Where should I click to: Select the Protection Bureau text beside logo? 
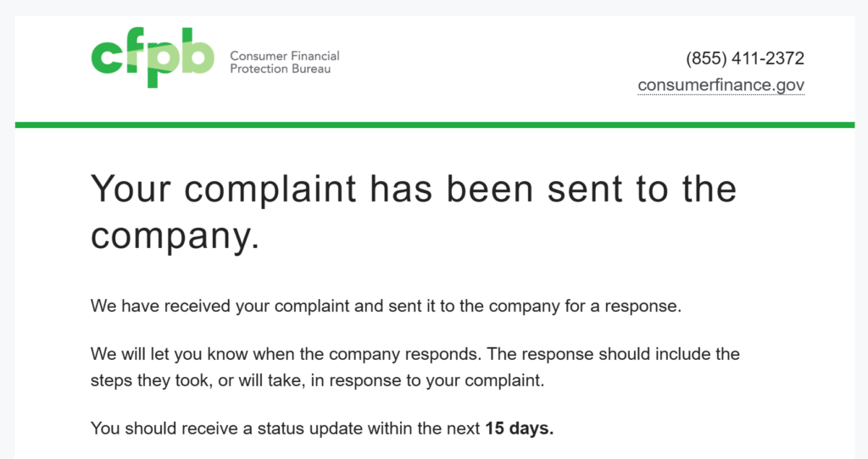pos(280,69)
